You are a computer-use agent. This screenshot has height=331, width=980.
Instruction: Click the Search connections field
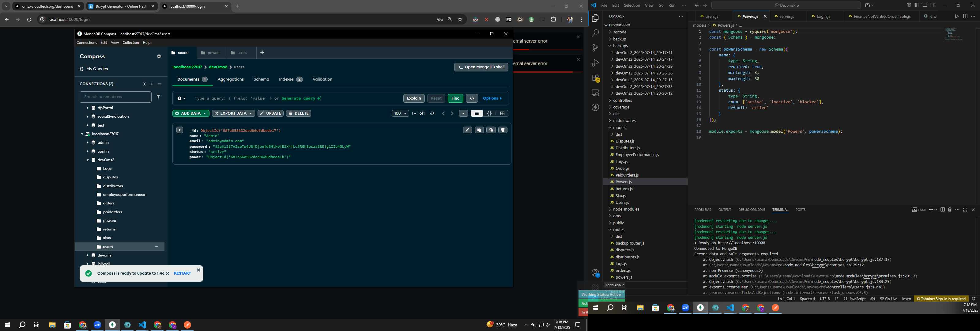116,97
